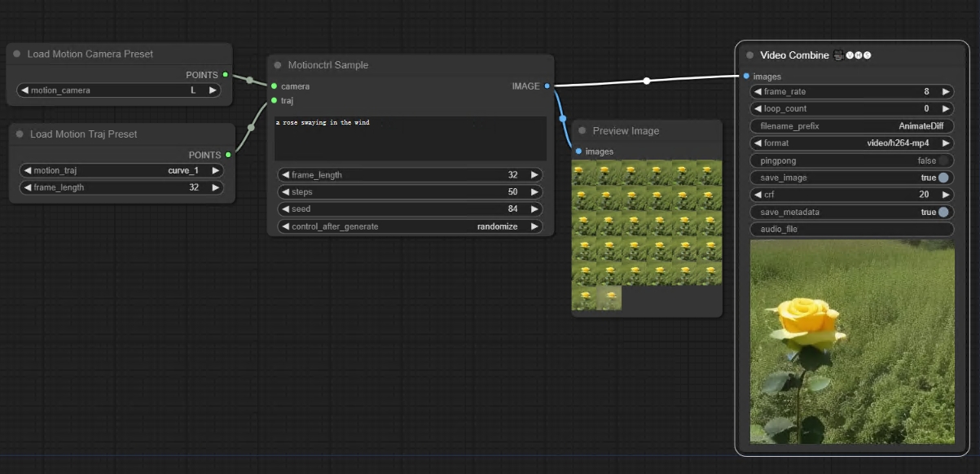Collapse the Load Motion Camera Preset node dot
This screenshot has width=980, height=474.
click(x=17, y=54)
